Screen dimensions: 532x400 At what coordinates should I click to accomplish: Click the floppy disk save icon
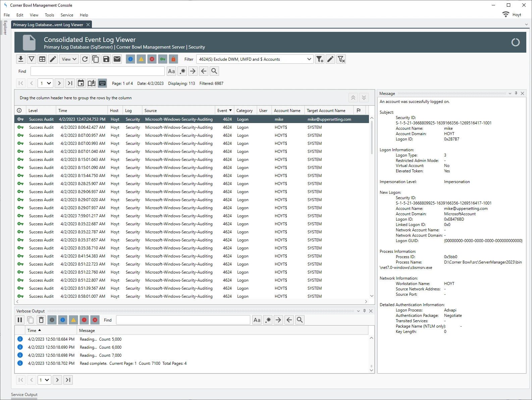(106, 59)
